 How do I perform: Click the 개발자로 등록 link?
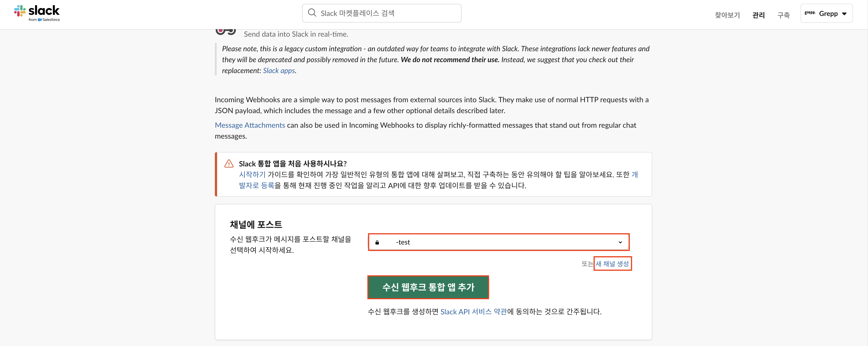click(257, 186)
